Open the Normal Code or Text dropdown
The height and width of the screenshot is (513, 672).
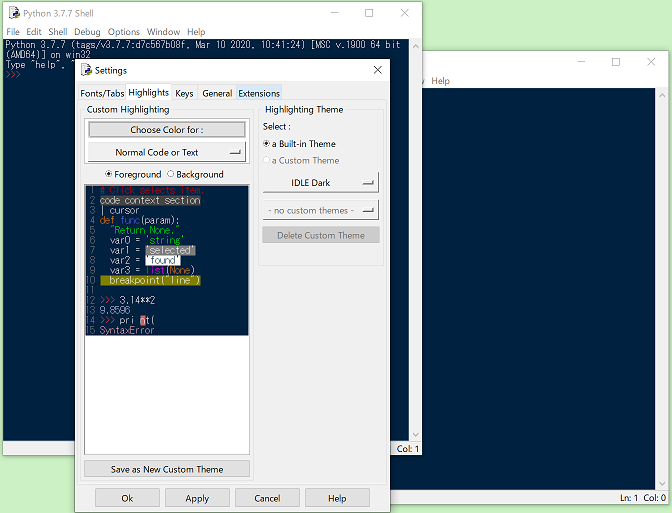pos(167,152)
